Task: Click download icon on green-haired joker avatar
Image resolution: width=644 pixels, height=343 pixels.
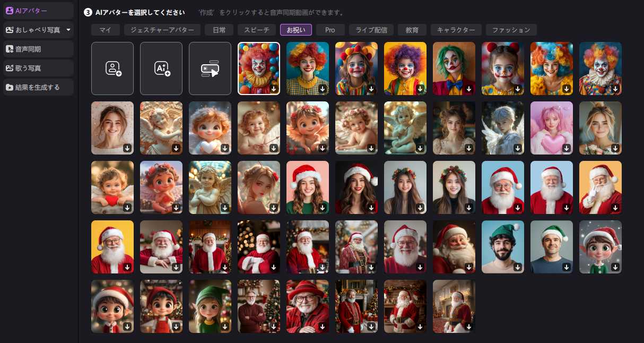Action: click(x=469, y=89)
